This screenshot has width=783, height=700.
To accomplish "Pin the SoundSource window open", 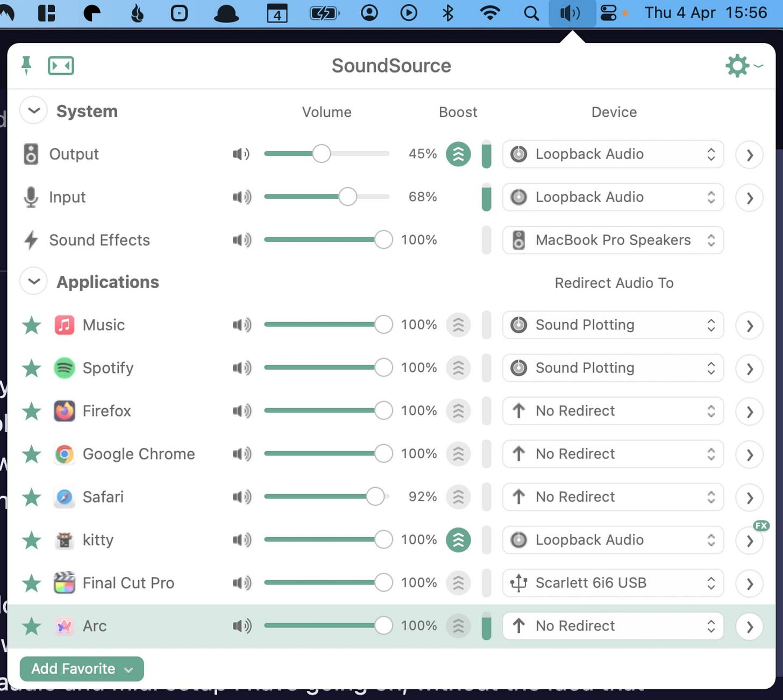I will pyautogui.click(x=26, y=66).
